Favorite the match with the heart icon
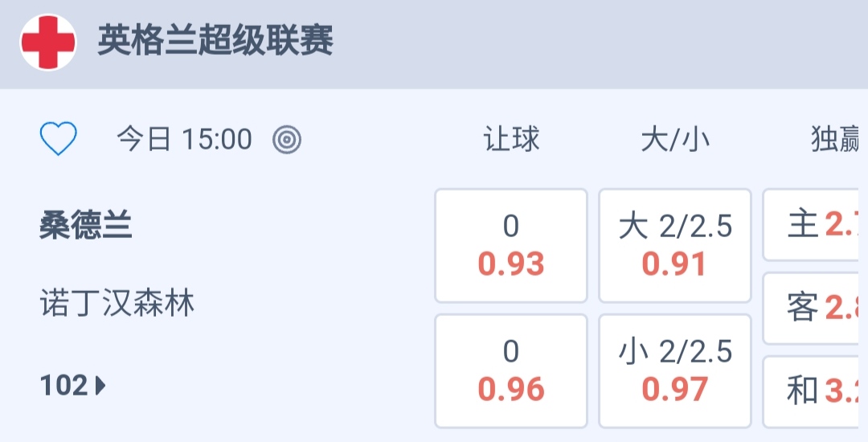This screenshot has width=868, height=442. 59,140
